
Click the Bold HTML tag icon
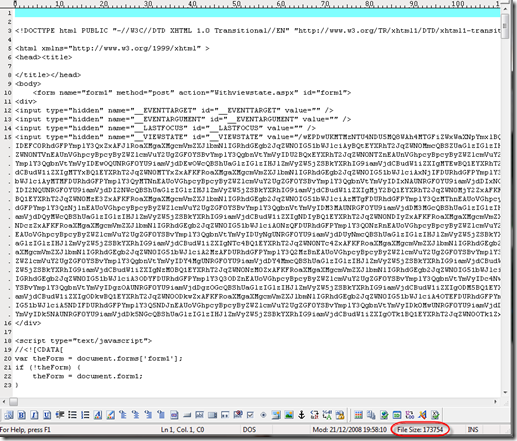point(22,415)
